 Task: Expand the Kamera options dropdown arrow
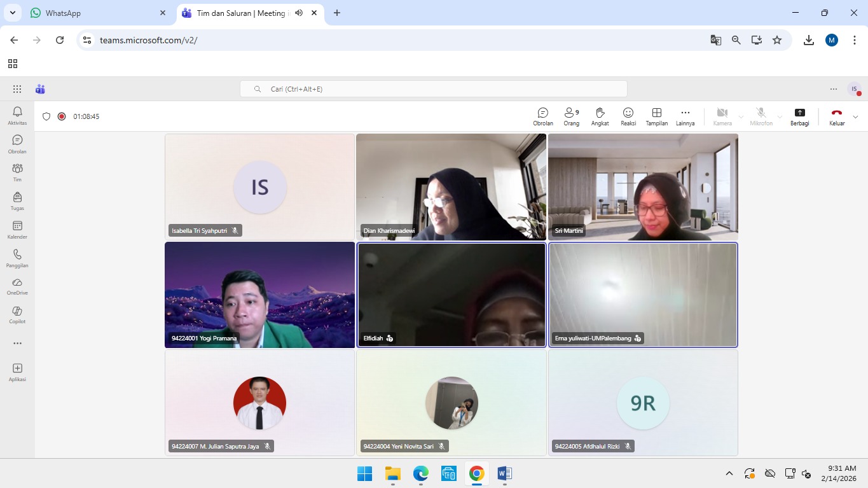pyautogui.click(x=741, y=117)
